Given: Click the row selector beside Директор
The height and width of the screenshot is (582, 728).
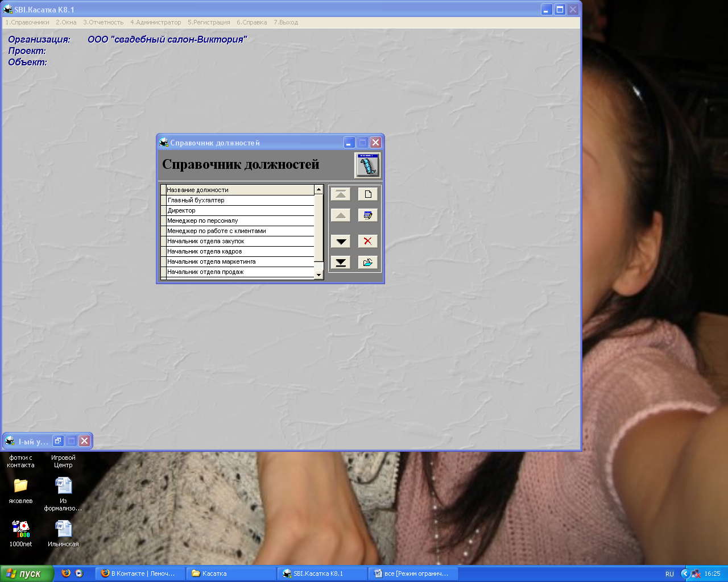Looking at the screenshot, I should pos(163,210).
